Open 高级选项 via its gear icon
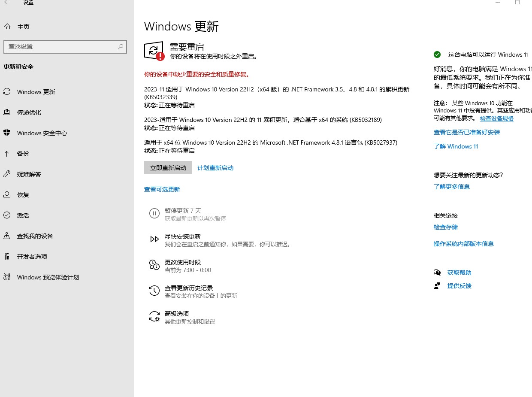Screen dimensions: 532x397 tap(154, 316)
